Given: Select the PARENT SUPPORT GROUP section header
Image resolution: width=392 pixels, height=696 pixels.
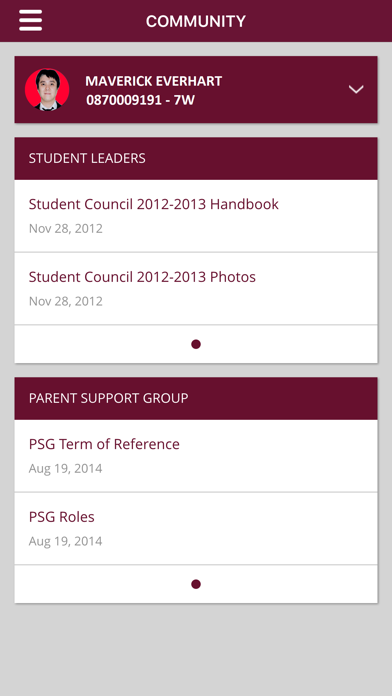Looking at the screenshot, I should (196, 398).
